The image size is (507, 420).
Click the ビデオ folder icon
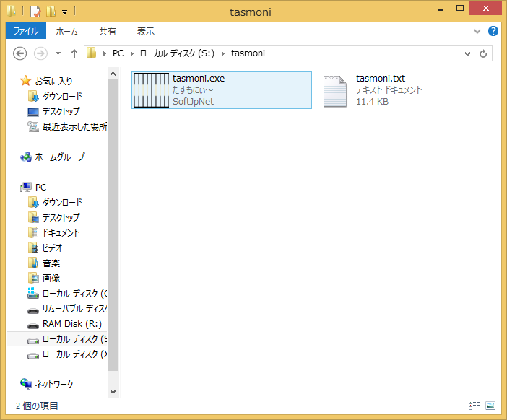tap(33, 248)
